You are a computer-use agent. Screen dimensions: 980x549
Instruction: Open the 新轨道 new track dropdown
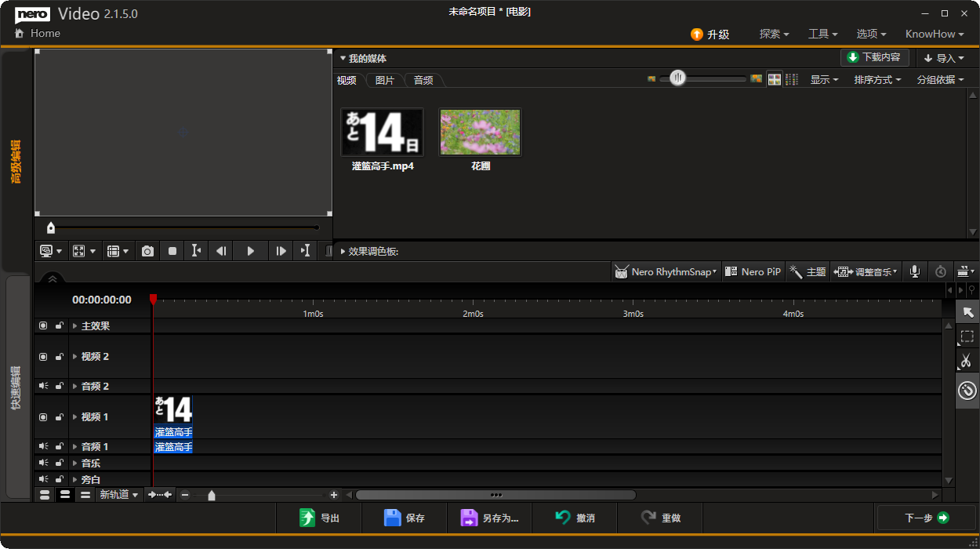118,495
